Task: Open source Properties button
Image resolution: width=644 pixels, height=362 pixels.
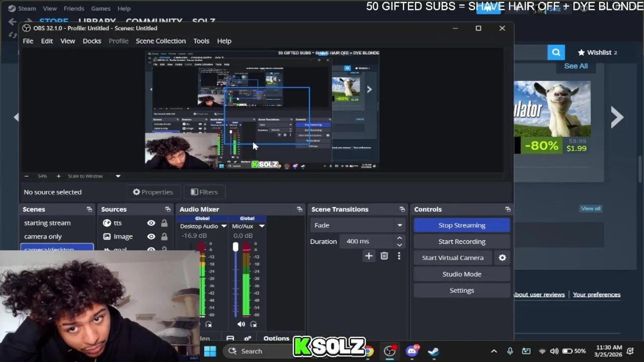Action: click(x=153, y=192)
